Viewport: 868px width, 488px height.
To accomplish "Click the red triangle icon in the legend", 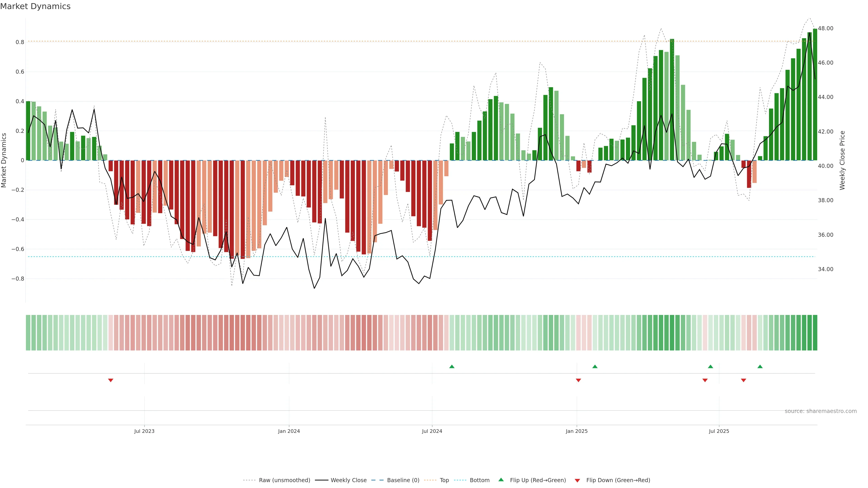I will tap(577, 480).
